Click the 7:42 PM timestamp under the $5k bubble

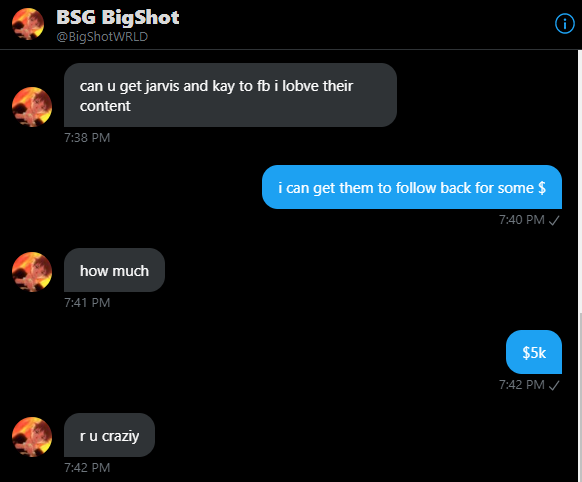point(521,385)
